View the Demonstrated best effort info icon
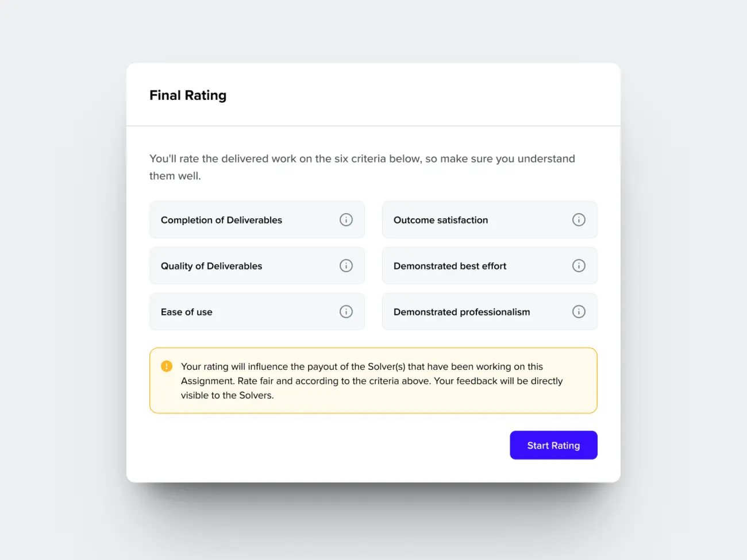The width and height of the screenshot is (747, 560). click(x=579, y=266)
